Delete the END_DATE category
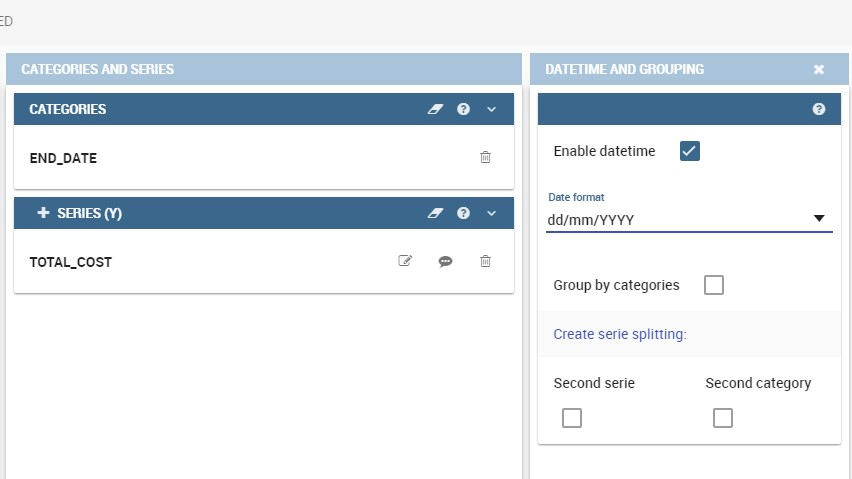This screenshot has width=852, height=479. [x=485, y=157]
